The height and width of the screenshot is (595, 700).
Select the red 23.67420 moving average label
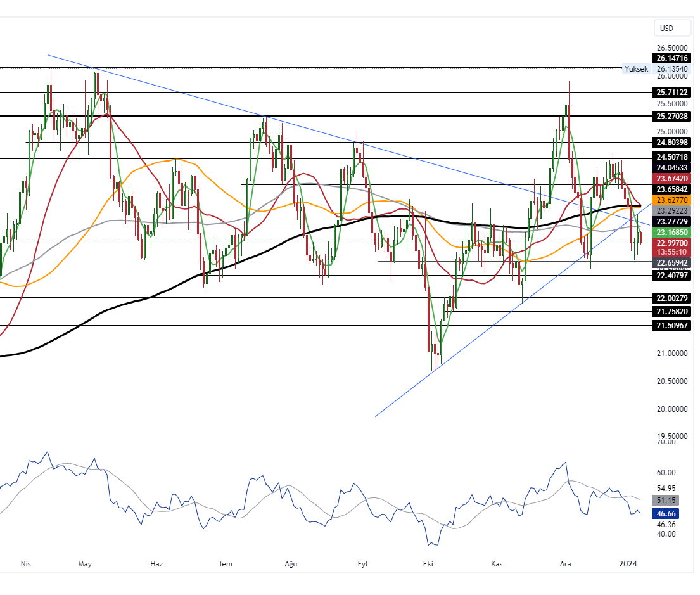click(672, 179)
